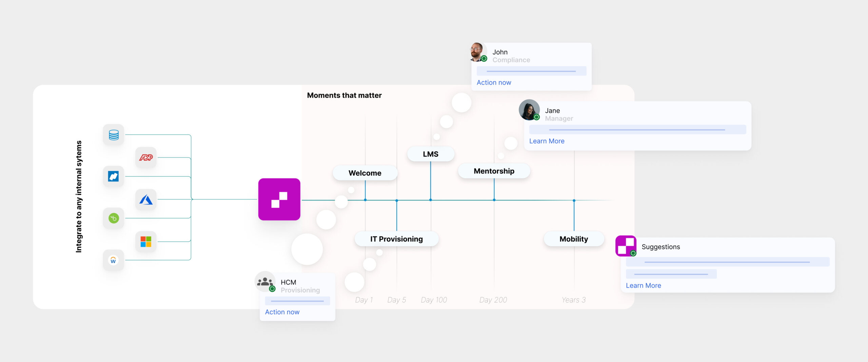Click the central magenta platform logo tile

tap(279, 199)
